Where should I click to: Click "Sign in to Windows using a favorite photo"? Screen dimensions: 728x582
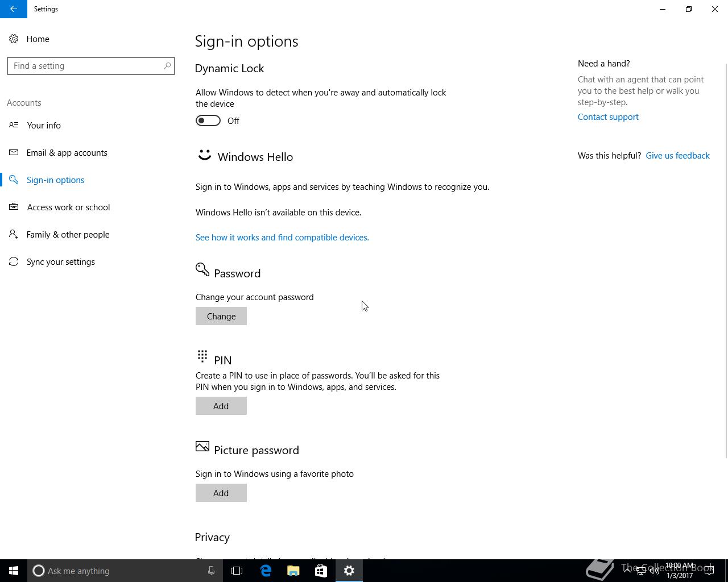pyautogui.click(x=275, y=474)
